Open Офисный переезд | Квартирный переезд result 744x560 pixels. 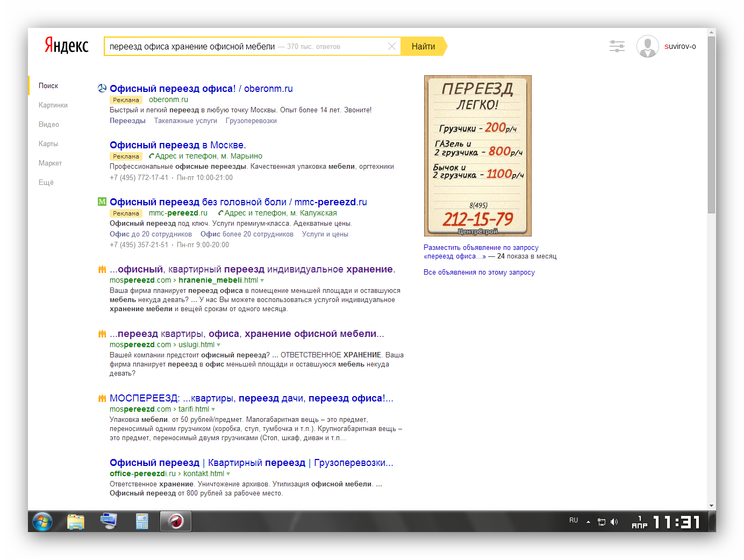(252, 463)
